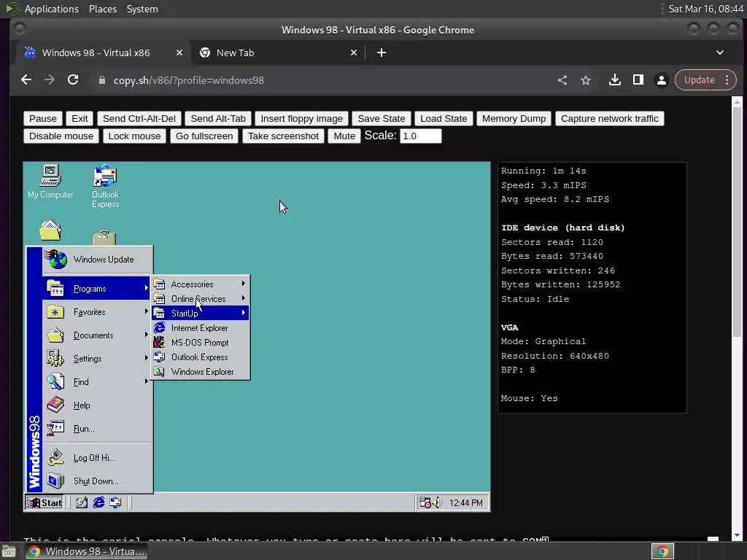Expand the Settings submenu
The height and width of the screenshot is (560, 747).
pos(97,359)
